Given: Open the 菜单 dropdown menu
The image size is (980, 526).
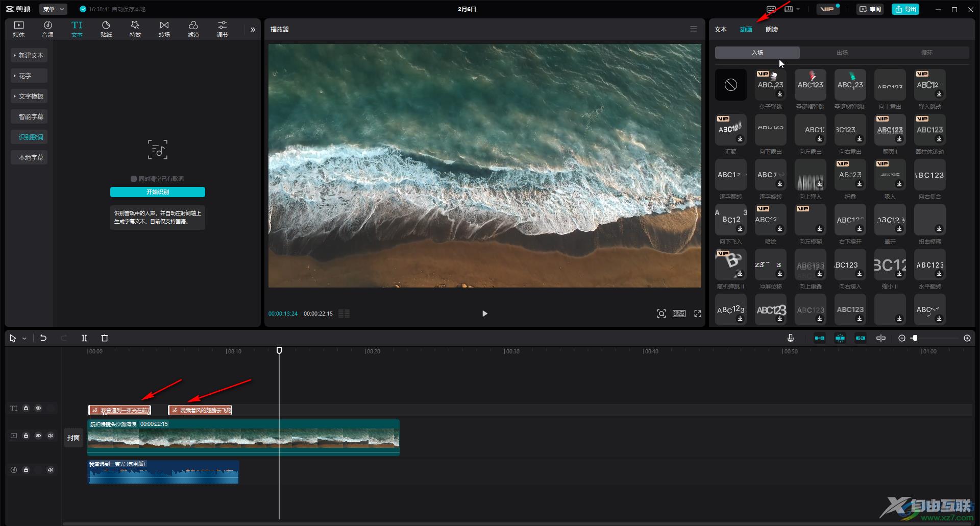Looking at the screenshot, I should 53,9.
